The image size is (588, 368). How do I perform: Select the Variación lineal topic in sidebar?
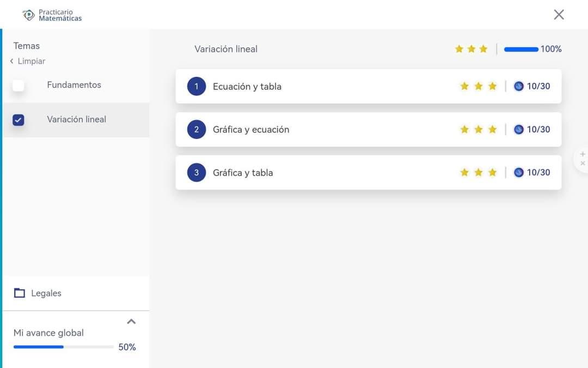(x=76, y=119)
